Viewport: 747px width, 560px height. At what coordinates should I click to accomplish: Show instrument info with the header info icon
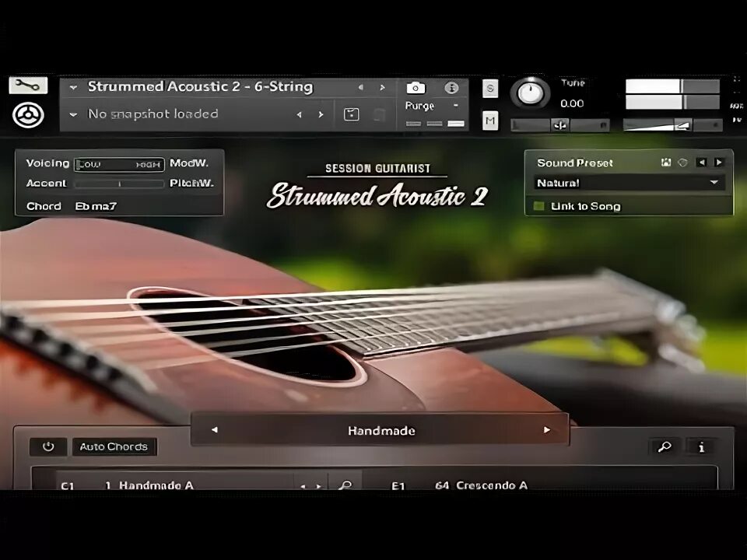(451, 88)
